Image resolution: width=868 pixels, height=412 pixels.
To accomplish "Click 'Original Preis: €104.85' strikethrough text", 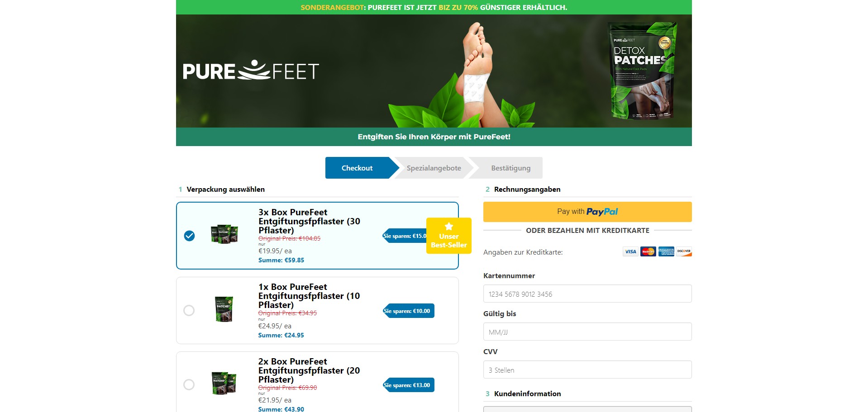I will [x=289, y=238].
